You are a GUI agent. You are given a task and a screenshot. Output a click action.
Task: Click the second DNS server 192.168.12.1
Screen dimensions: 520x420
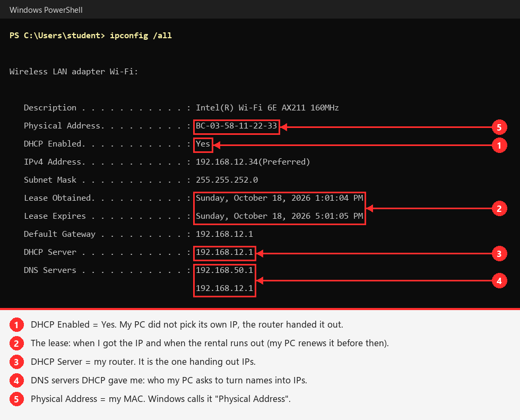(x=224, y=288)
